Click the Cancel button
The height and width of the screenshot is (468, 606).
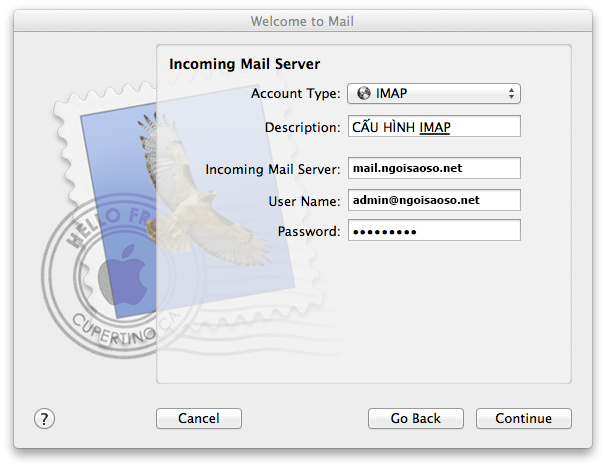199,419
